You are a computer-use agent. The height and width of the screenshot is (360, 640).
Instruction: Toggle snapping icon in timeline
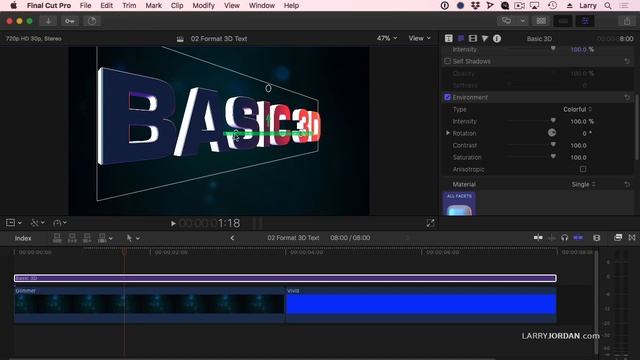pyautogui.click(x=578, y=238)
